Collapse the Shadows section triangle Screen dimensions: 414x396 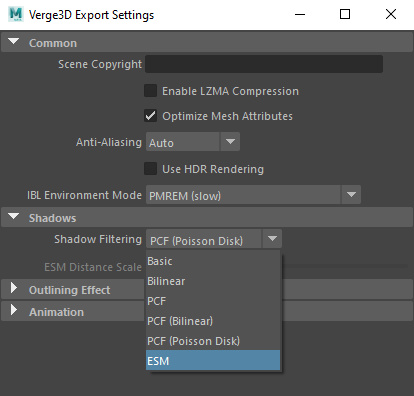tap(14, 216)
